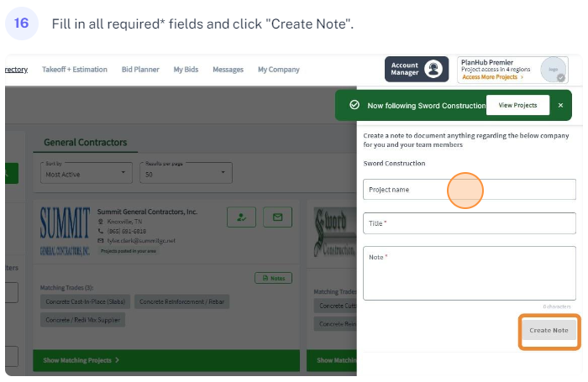
Task: Click the profile logo avatar in header
Action: (553, 70)
